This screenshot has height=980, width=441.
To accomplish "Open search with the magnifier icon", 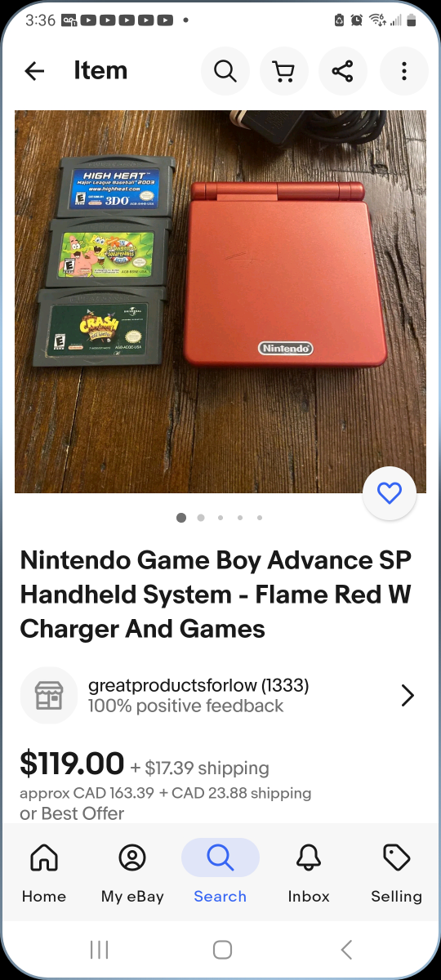I will click(225, 71).
